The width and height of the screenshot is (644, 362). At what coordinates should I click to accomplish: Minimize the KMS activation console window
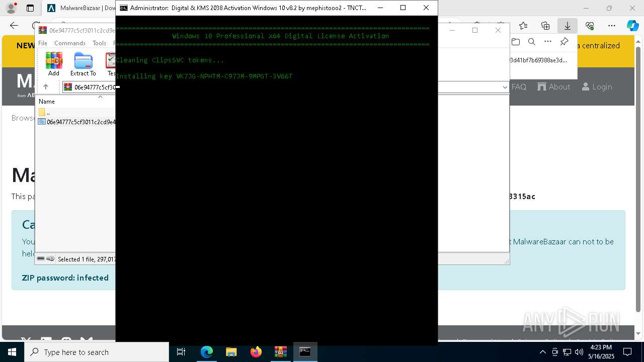(x=380, y=8)
